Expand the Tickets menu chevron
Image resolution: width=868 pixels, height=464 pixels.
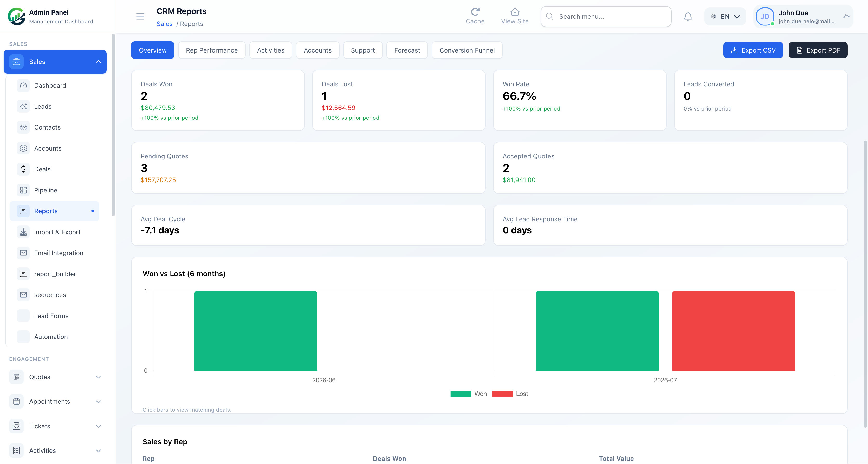click(98, 426)
